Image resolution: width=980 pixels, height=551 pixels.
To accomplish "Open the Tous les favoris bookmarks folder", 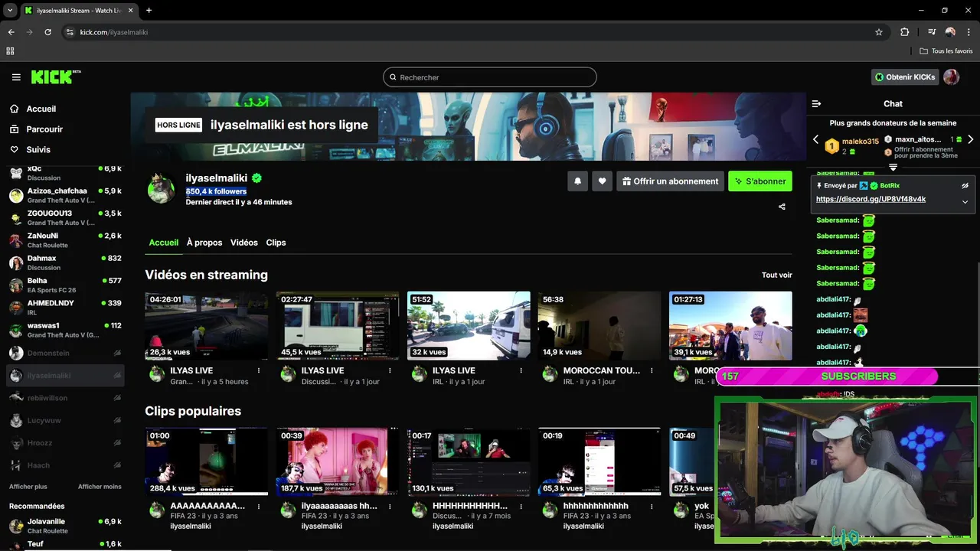I will 946,51.
